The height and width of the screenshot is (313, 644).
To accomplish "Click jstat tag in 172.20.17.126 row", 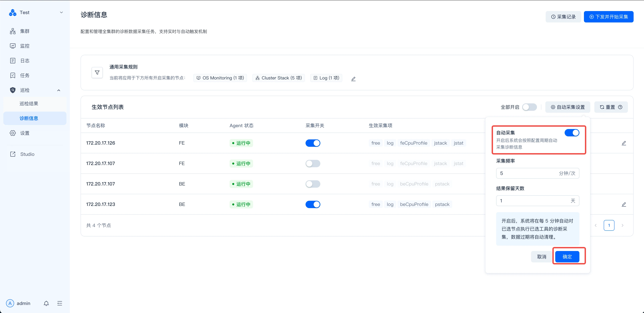I will (458, 143).
